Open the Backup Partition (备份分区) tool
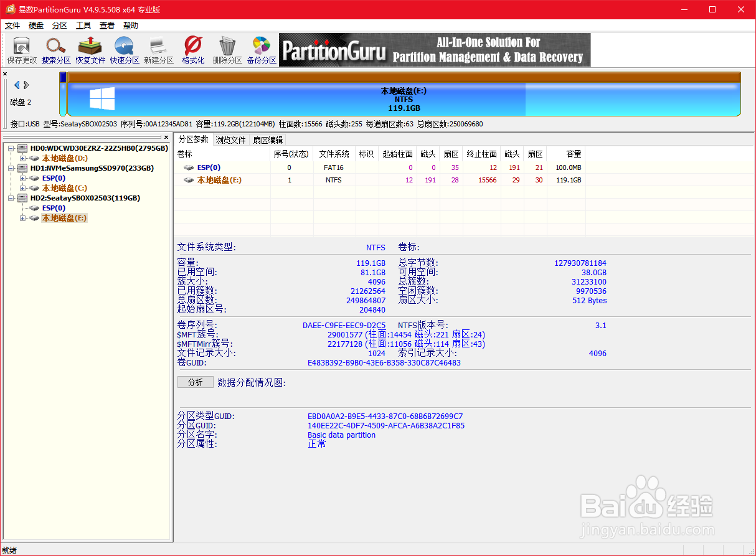This screenshot has height=556, width=756. click(x=262, y=50)
